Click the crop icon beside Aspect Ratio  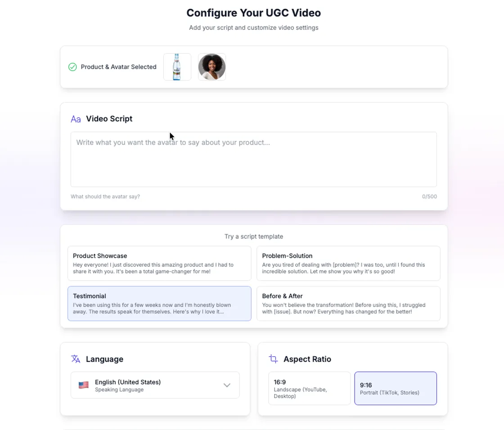[x=273, y=359]
